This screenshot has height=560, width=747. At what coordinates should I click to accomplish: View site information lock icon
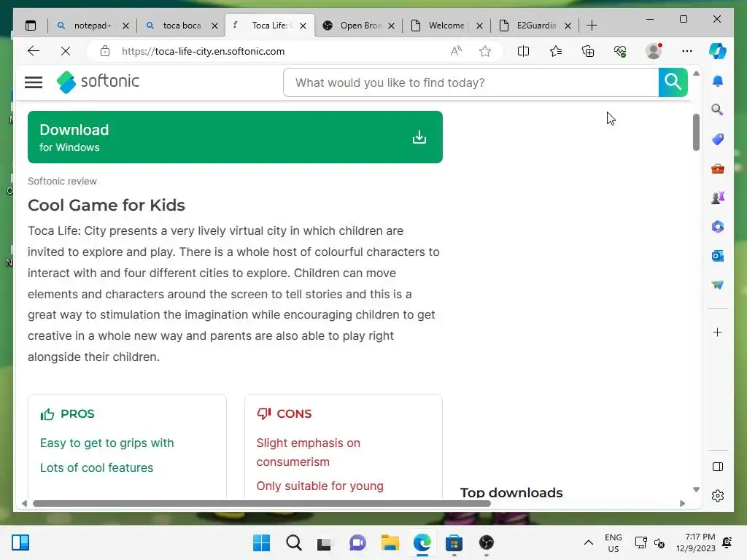tap(105, 51)
